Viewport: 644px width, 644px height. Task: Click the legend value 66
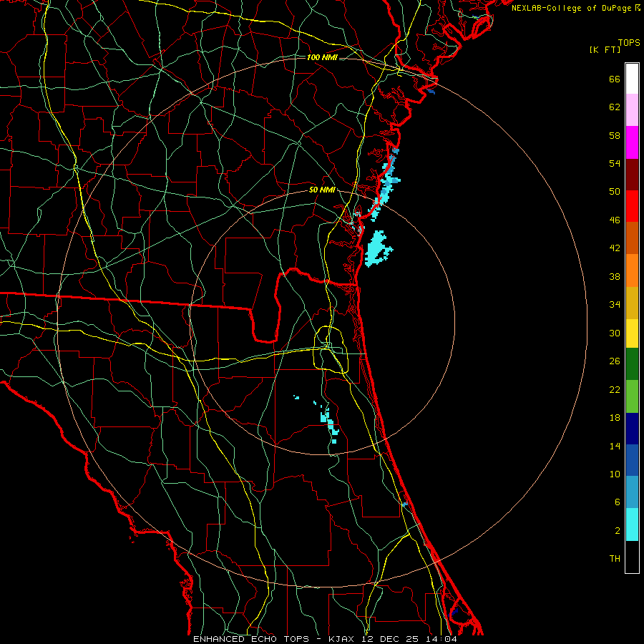click(x=615, y=79)
